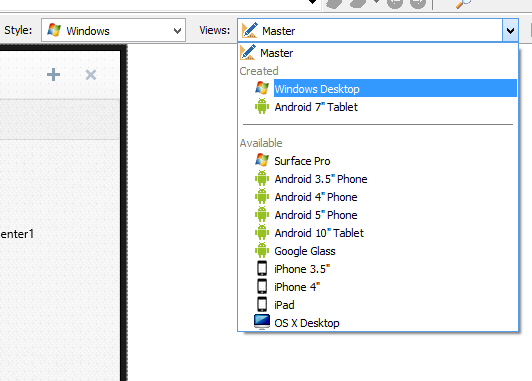This screenshot has width=532, height=381.
Task: Click Android icon next to 3.5" Phone
Action: pyautogui.click(x=262, y=178)
